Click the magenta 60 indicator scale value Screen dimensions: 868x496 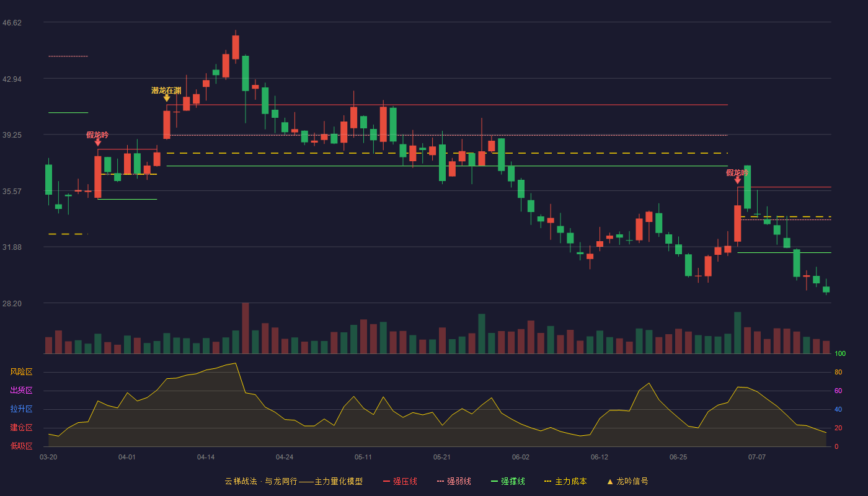pos(838,391)
